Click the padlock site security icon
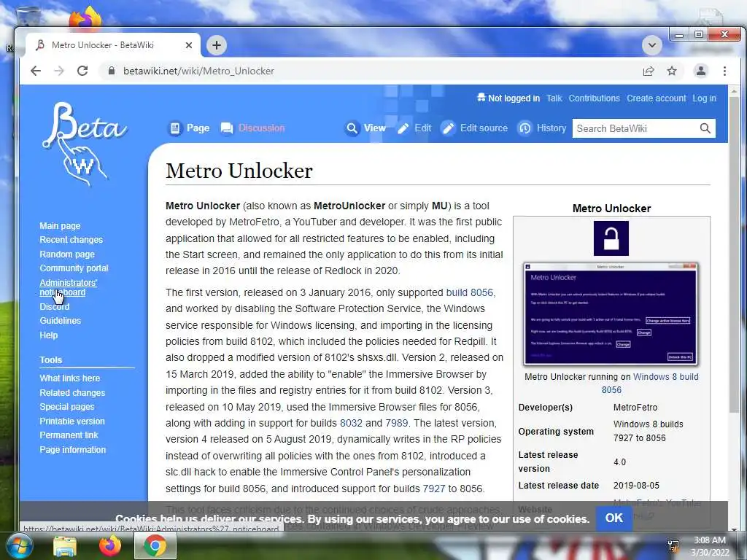 point(112,71)
